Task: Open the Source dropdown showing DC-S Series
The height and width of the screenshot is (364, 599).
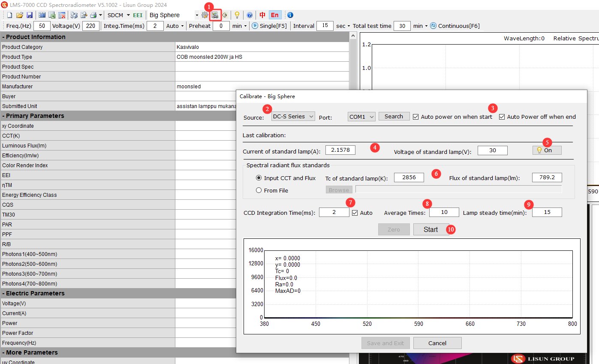Action: click(293, 116)
